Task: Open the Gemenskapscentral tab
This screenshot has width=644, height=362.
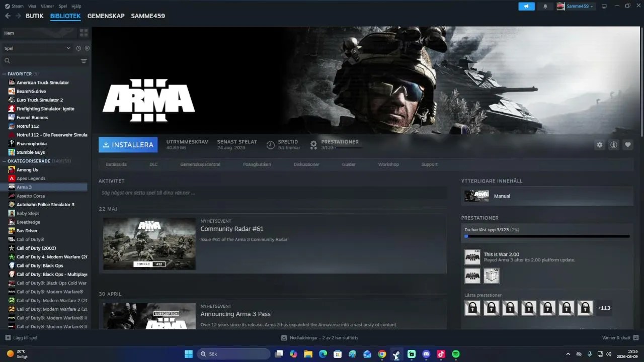Action: click(x=200, y=164)
